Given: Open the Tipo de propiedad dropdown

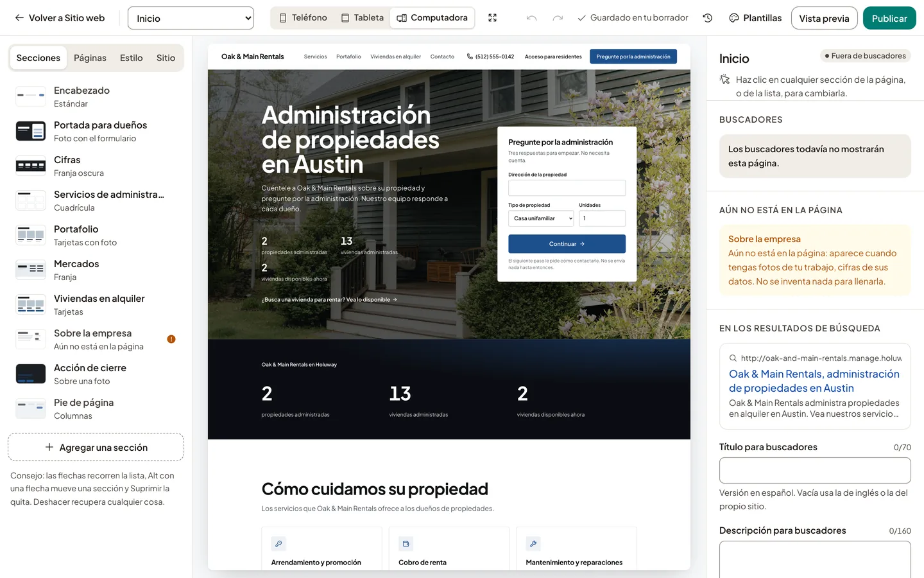Looking at the screenshot, I should 542,218.
